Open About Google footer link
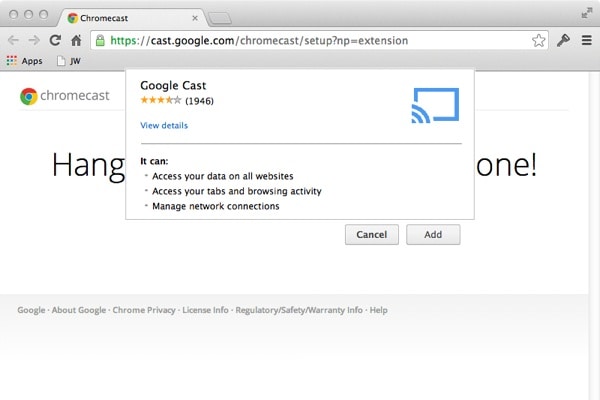Viewport: 600px width, 400px height. [x=79, y=310]
